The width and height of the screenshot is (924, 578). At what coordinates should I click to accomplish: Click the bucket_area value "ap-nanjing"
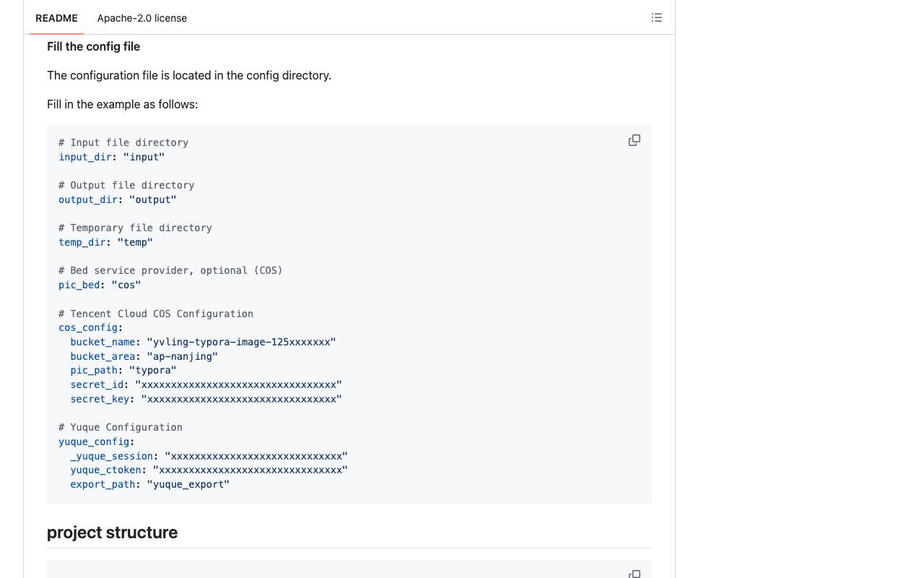(x=182, y=356)
